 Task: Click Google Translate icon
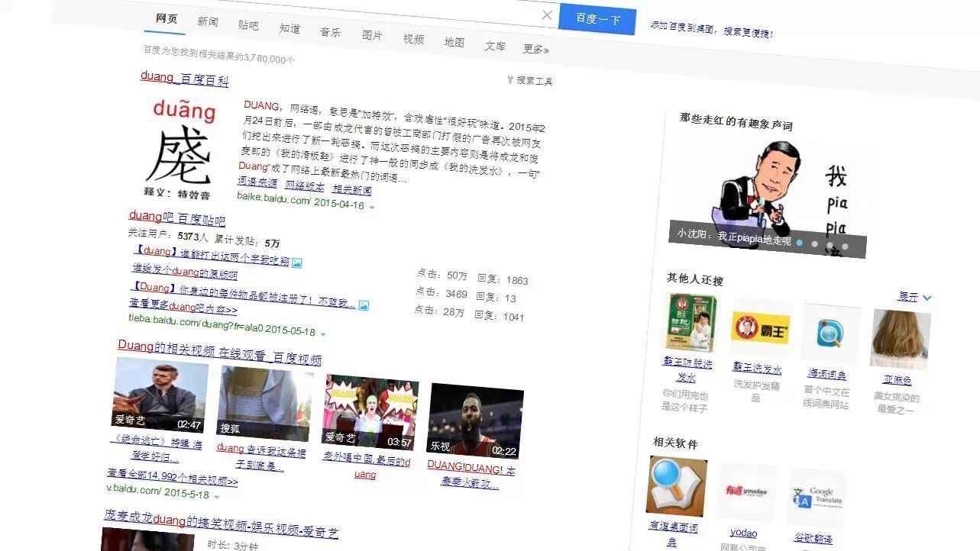pyautogui.click(x=817, y=498)
